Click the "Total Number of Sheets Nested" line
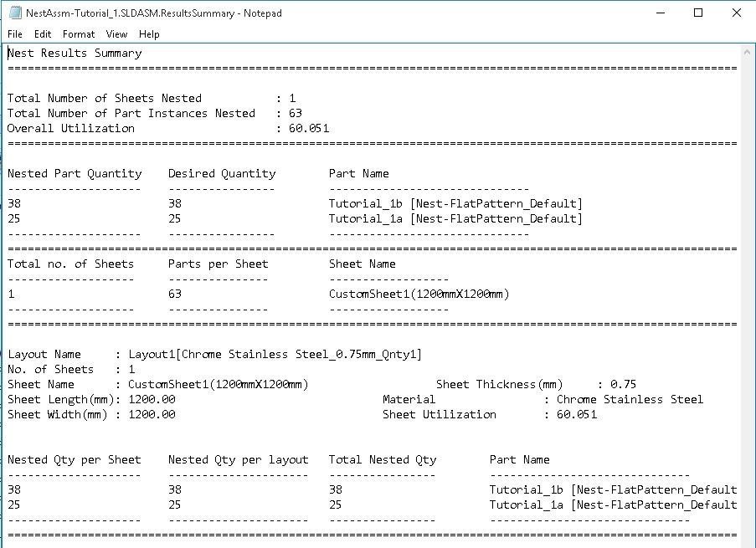Viewport: 756px width, 548px height. click(105, 98)
